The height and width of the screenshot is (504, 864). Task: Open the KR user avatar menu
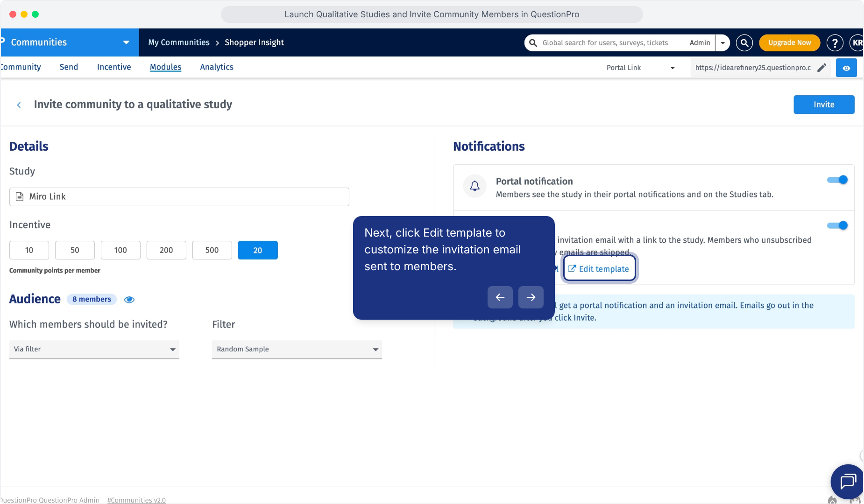857,42
